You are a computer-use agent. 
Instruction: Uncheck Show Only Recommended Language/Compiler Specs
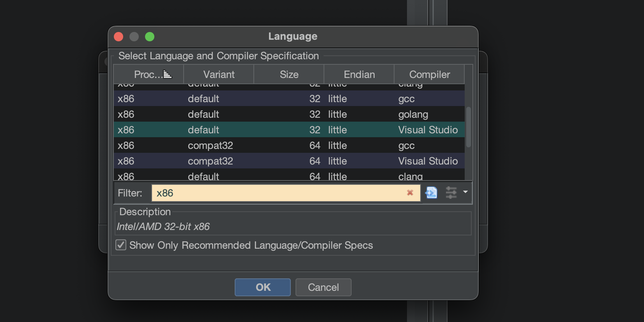[x=121, y=245]
